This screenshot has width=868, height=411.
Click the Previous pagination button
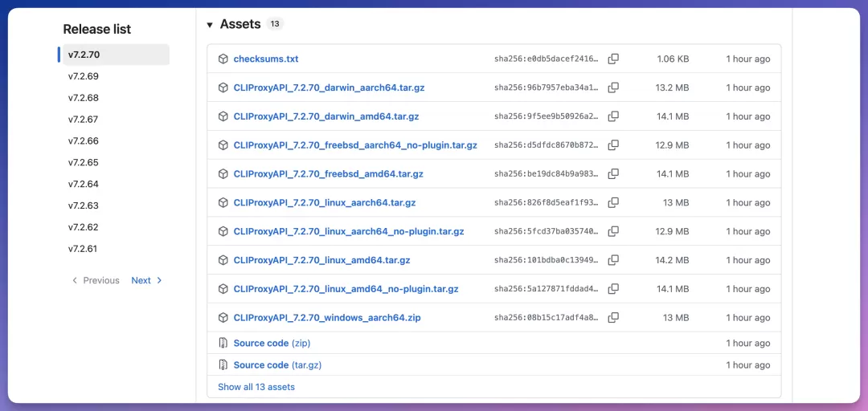pyautogui.click(x=95, y=280)
